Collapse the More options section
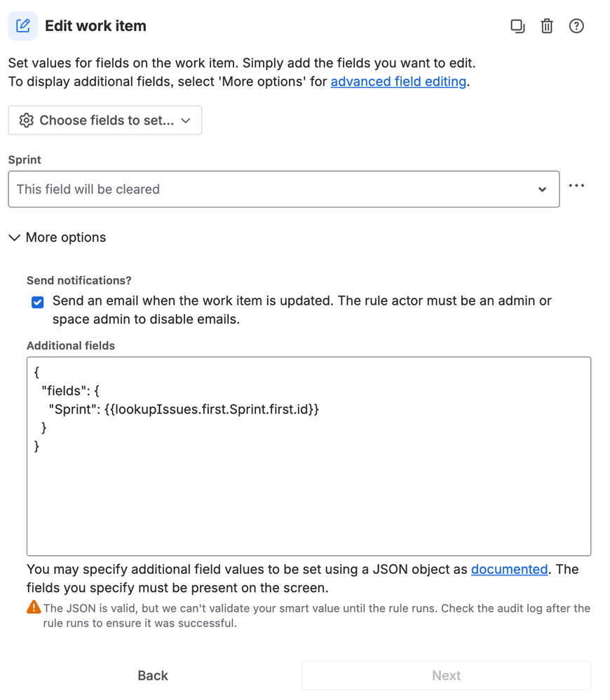Image resolution: width=610 pixels, height=700 pixels. [57, 238]
